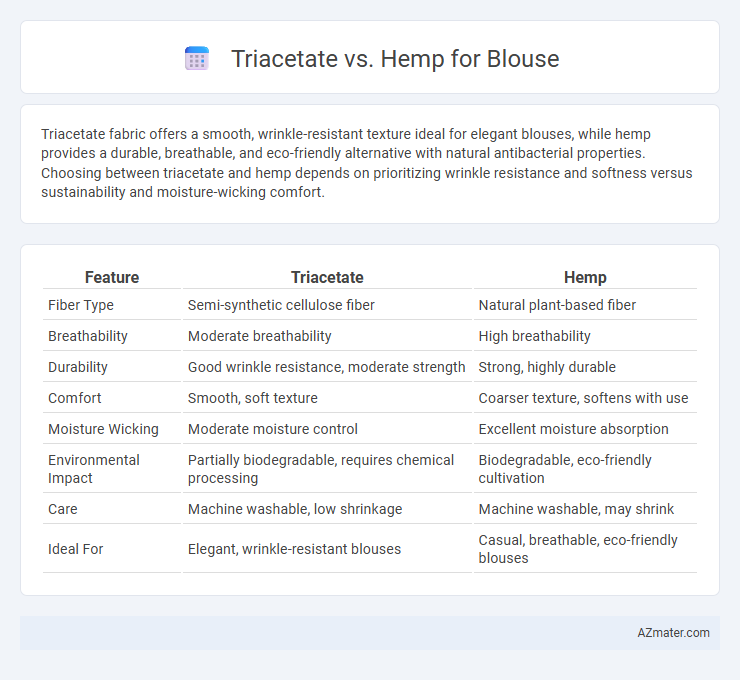The image size is (740, 680).
Task: Click 'Semi-synthetic cellulose fiber' cell
Action: (x=281, y=305)
